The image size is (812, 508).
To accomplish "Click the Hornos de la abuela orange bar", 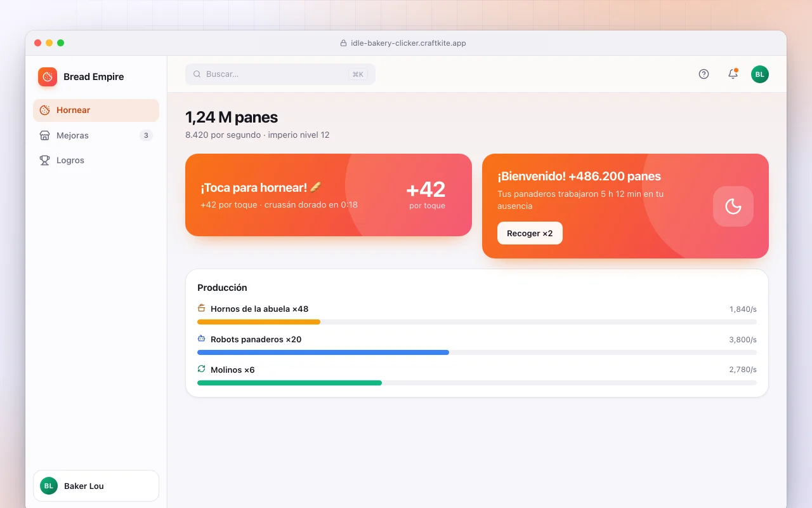I will click(259, 322).
